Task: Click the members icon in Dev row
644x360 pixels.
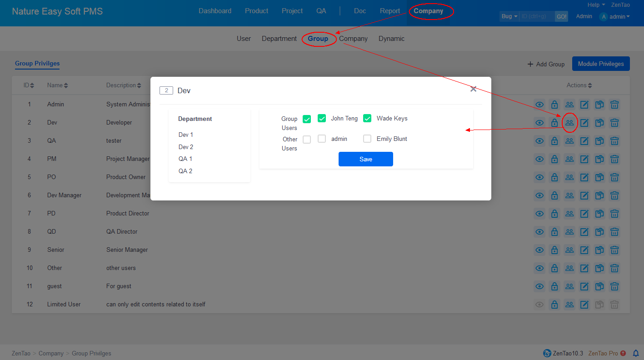Action: point(569,123)
